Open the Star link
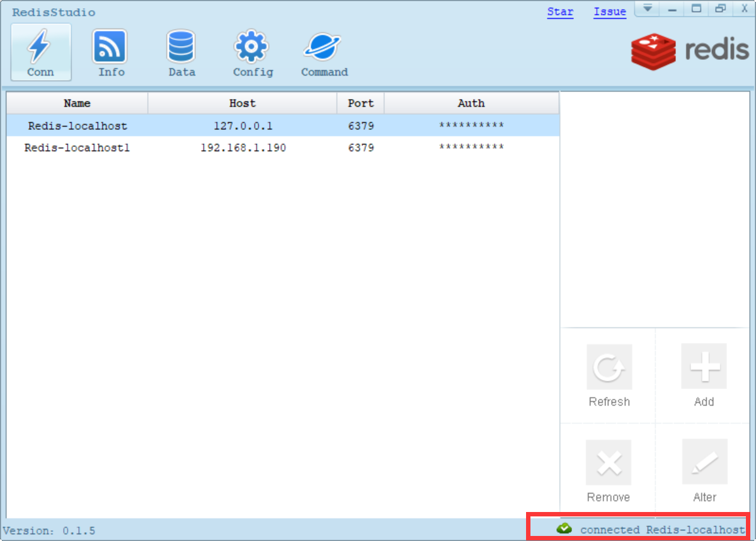 pos(560,11)
